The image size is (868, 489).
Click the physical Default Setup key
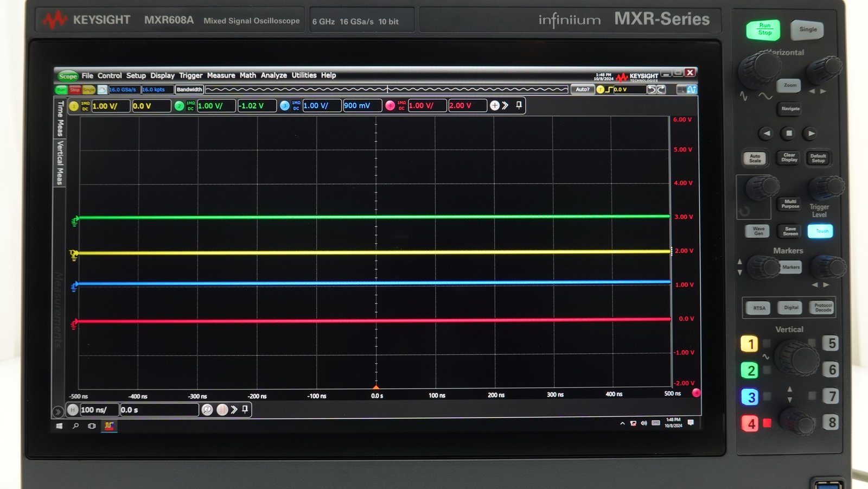click(x=818, y=158)
